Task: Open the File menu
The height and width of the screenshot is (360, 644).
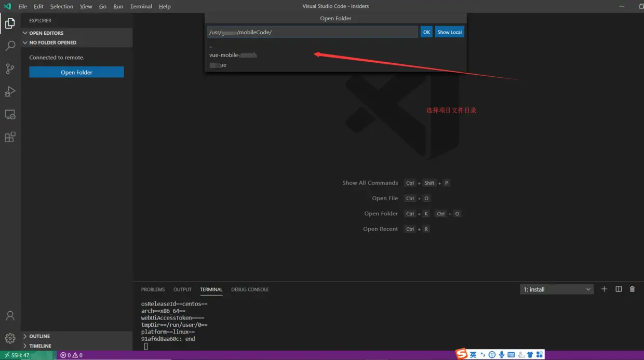Action: (22, 6)
